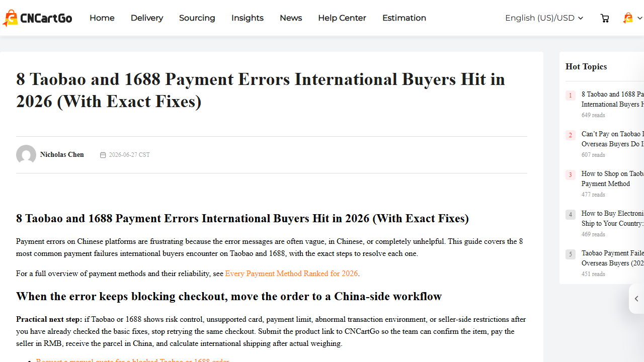Click the 649 reads count

[593, 115]
